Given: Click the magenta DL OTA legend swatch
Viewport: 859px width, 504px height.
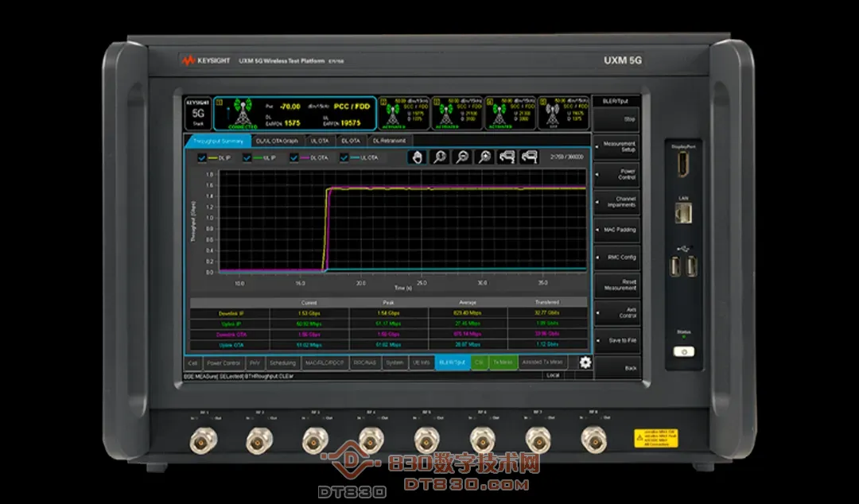Looking at the screenshot, I should [x=303, y=157].
